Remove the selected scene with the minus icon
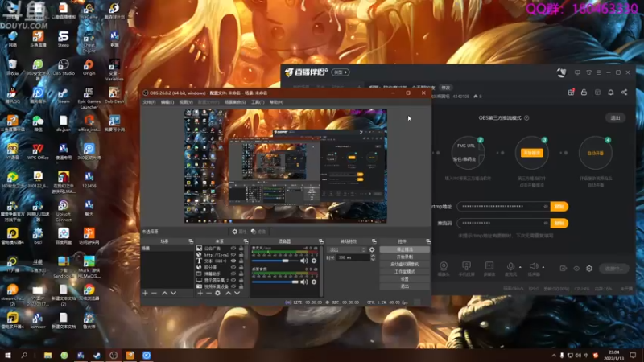The height and width of the screenshot is (362, 644). [154, 293]
